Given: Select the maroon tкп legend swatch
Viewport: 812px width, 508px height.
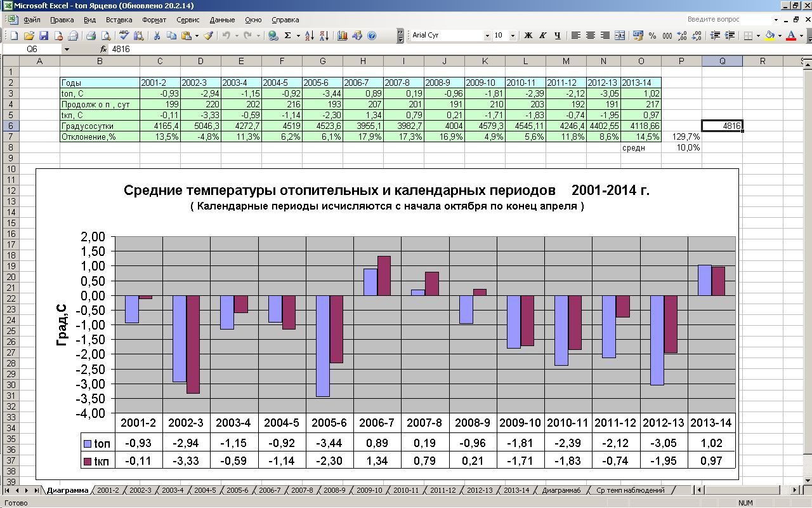Looking at the screenshot, I should pos(88,462).
